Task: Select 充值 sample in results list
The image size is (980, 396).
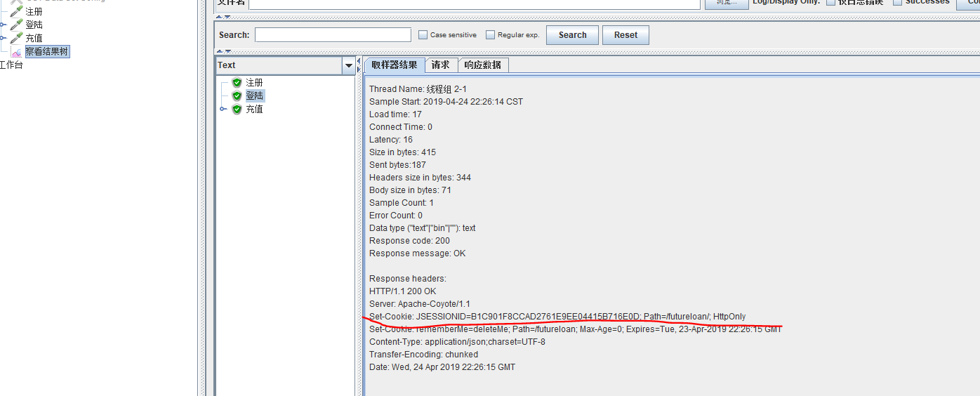Action: click(254, 109)
